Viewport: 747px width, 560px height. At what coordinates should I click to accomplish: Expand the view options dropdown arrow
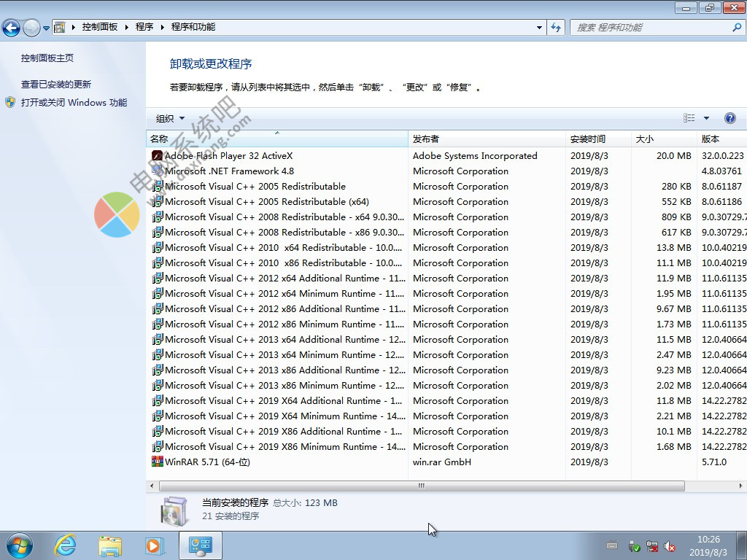(706, 118)
